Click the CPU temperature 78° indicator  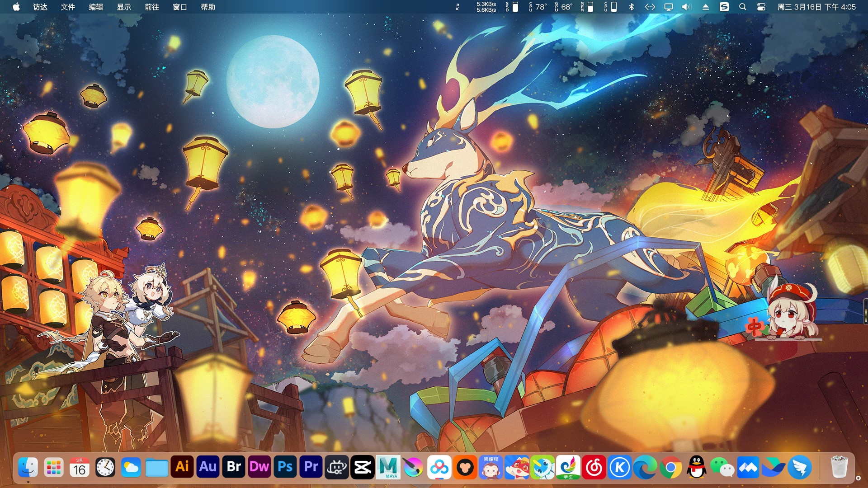(538, 7)
